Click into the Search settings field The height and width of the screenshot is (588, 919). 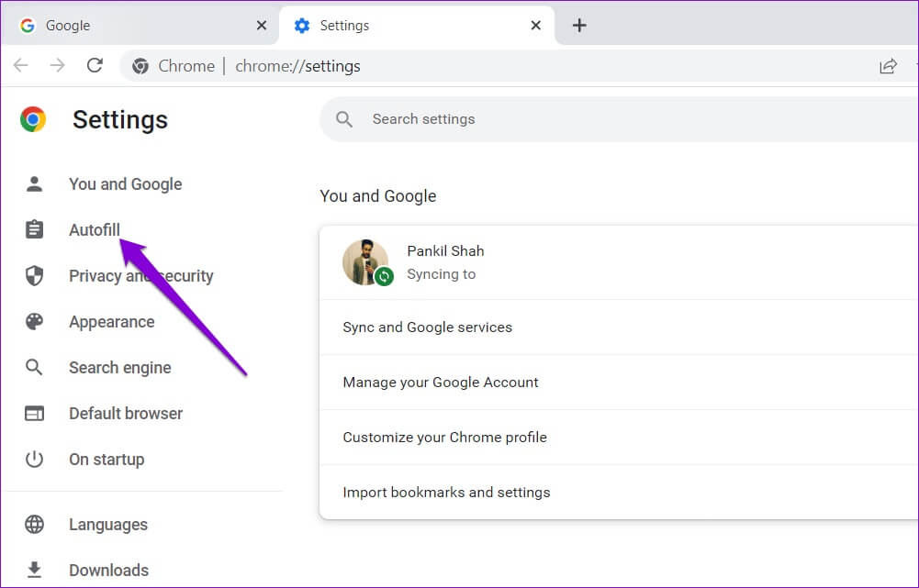619,119
